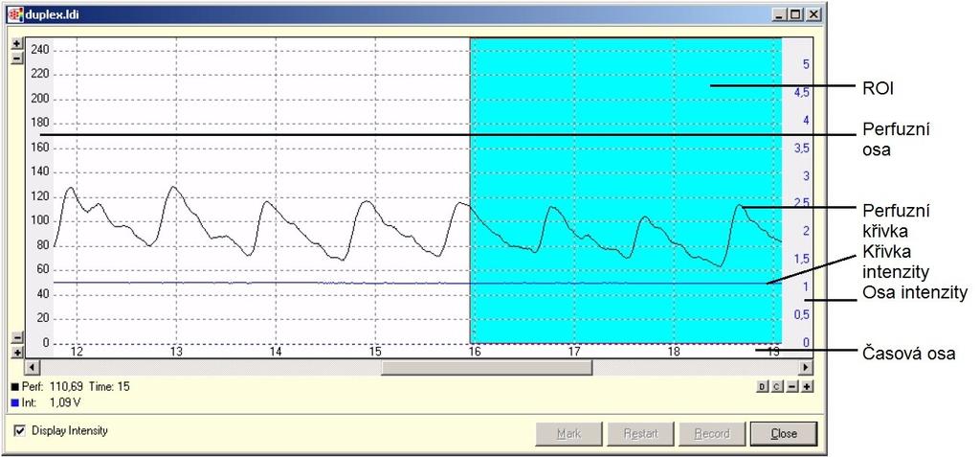Click the small D button under the chart
Viewport: 980px width, 457px height.
pos(761,387)
